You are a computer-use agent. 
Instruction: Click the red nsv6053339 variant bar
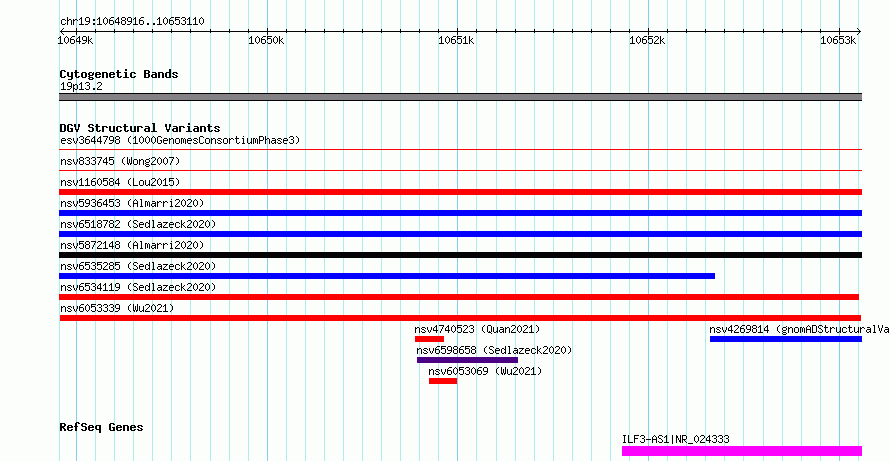coord(460,318)
